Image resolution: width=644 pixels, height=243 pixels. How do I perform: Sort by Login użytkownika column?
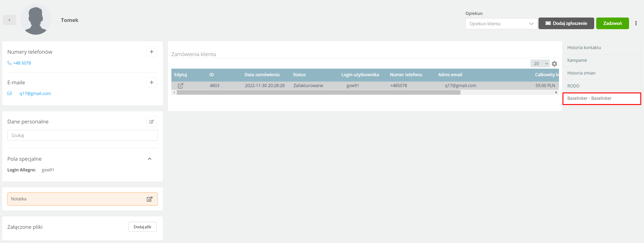point(360,75)
